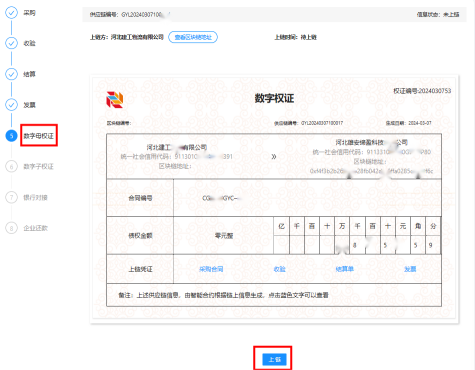Click the 上链凭证 cell label
This screenshot has width=475, height=370.
[140, 269]
